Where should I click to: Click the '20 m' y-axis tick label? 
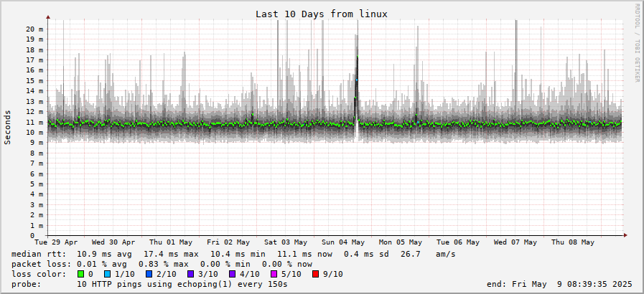(x=34, y=29)
